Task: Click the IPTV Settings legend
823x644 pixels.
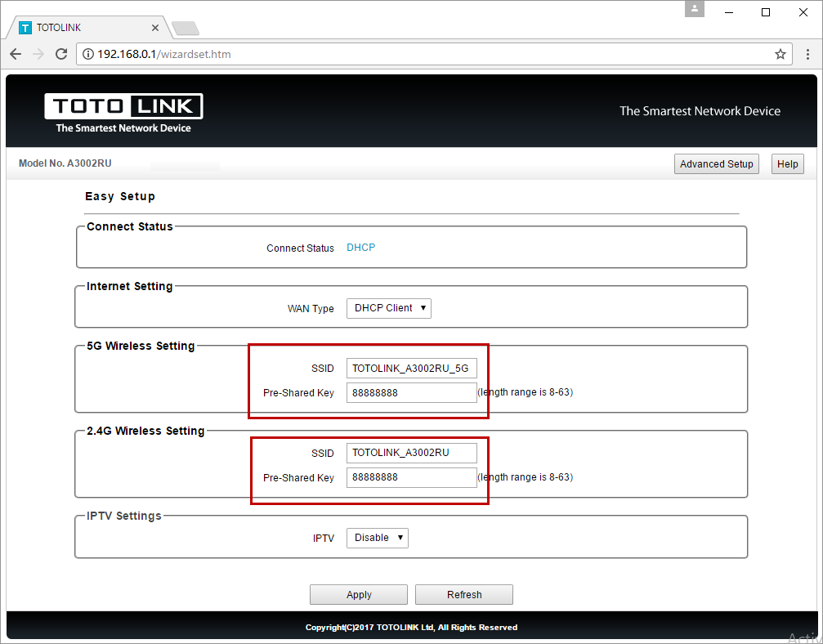Action: [x=124, y=516]
